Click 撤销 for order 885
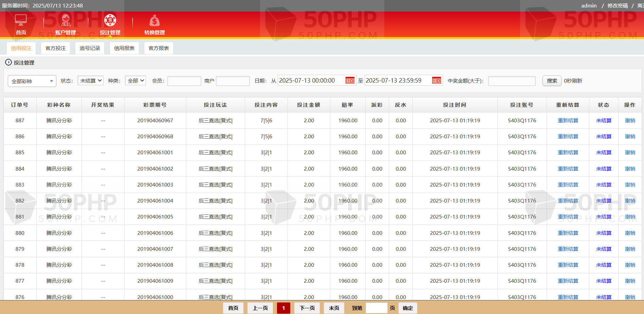644x314 pixels. [x=630, y=153]
